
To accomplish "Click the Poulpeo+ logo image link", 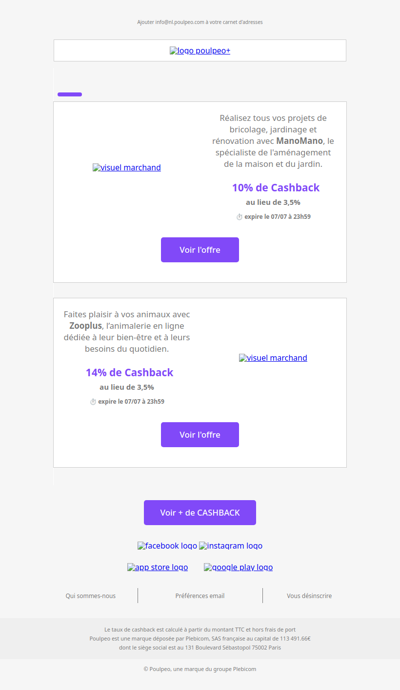I will pyautogui.click(x=200, y=51).
